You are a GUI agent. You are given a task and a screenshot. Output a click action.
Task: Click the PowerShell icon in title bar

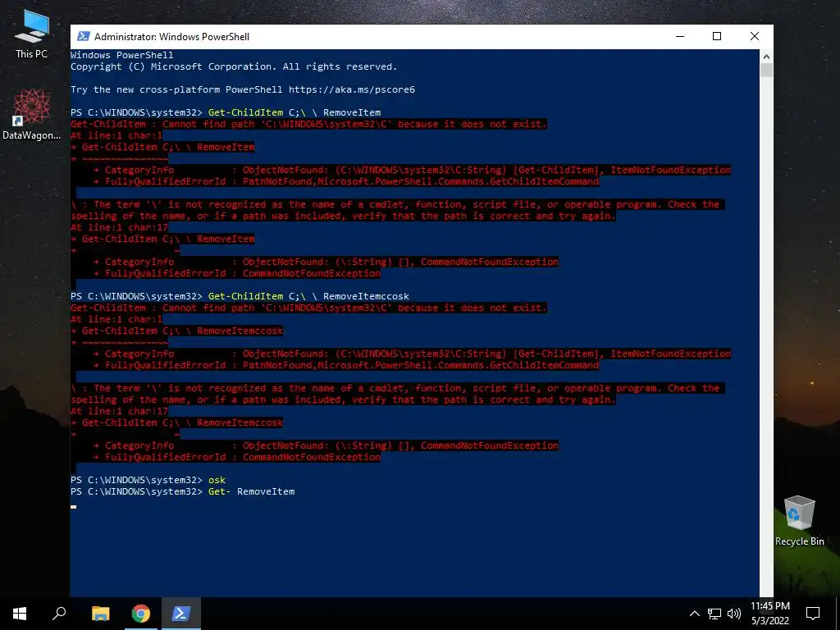[83, 36]
